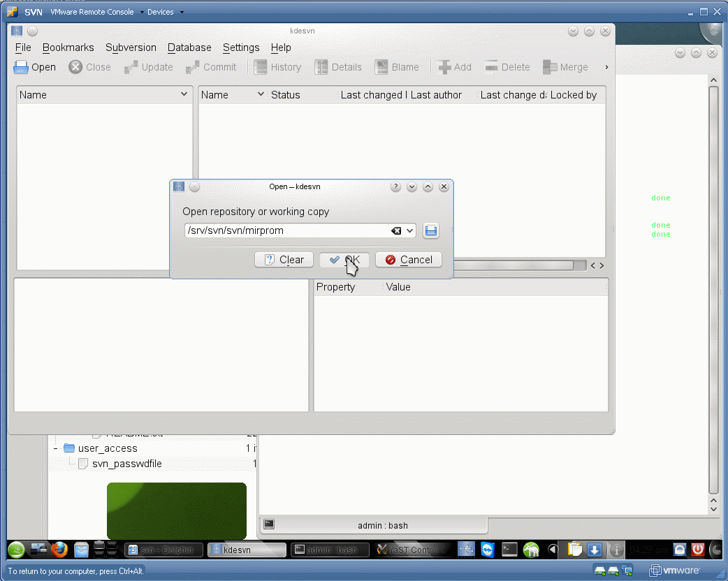Image resolution: width=728 pixels, height=581 pixels.
Task: Open the Settings menu
Action: pyautogui.click(x=241, y=47)
